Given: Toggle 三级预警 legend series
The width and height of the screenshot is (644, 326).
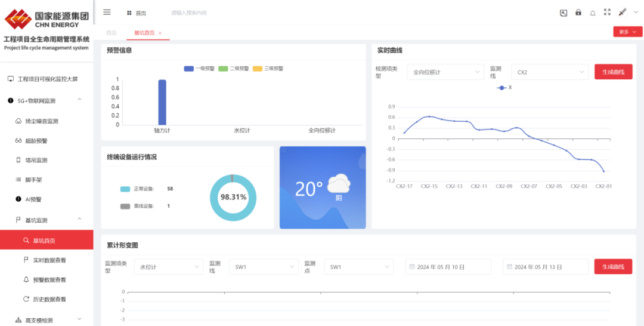Looking at the screenshot, I should [268, 69].
